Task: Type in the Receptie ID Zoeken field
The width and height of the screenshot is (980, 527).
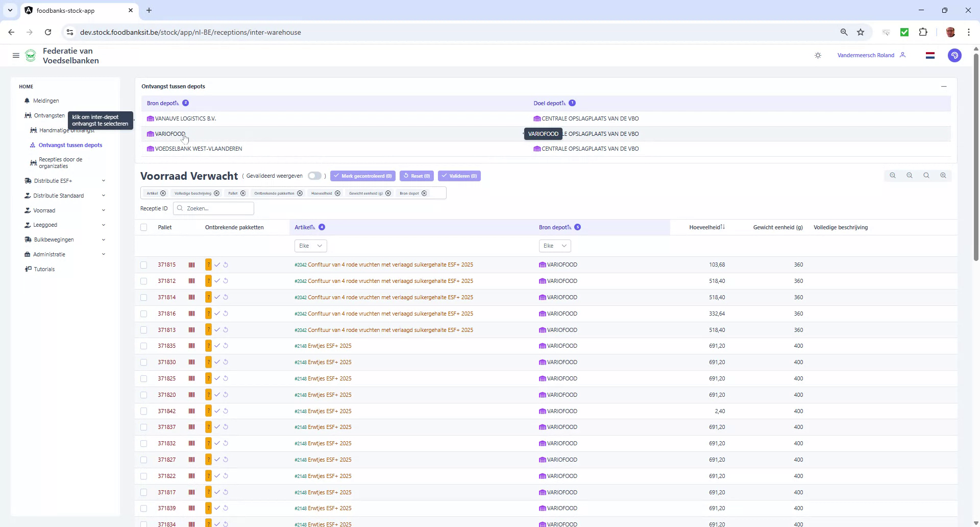Action: tap(213, 208)
